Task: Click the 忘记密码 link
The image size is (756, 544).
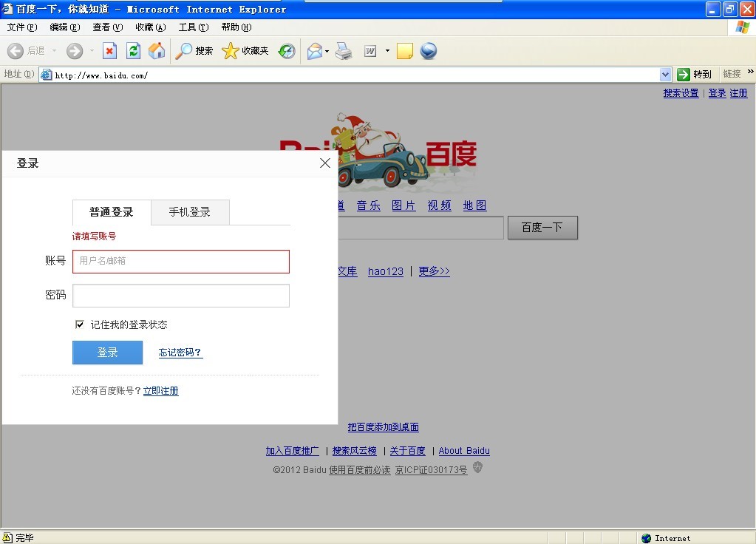Action: tap(180, 353)
